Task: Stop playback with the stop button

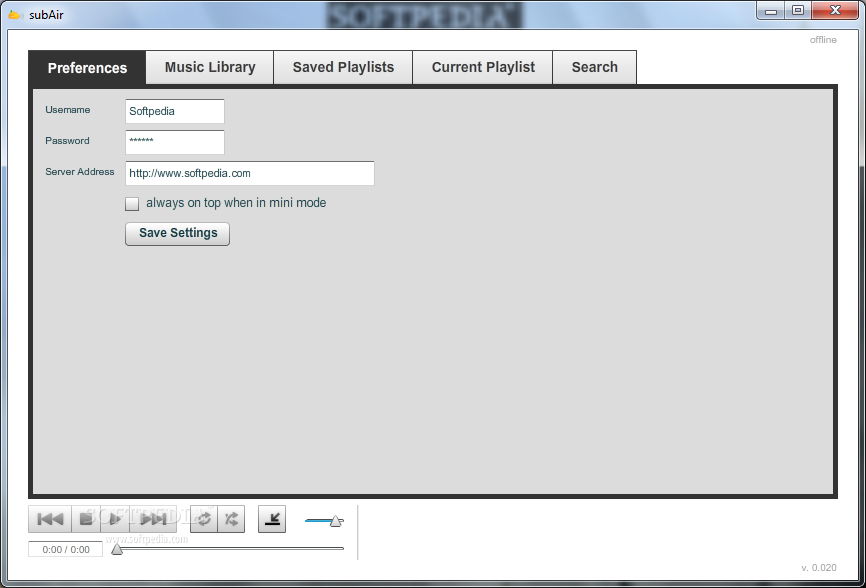Action: pyautogui.click(x=86, y=519)
